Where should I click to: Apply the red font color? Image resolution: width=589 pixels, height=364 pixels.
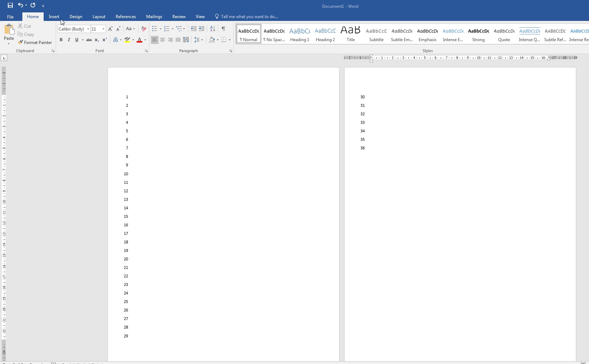click(x=139, y=40)
